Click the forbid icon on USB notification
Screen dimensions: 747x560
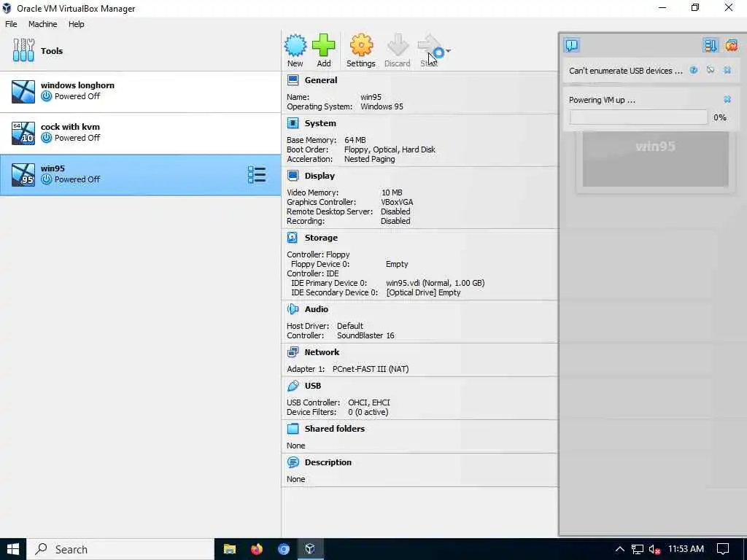[x=711, y=70]
